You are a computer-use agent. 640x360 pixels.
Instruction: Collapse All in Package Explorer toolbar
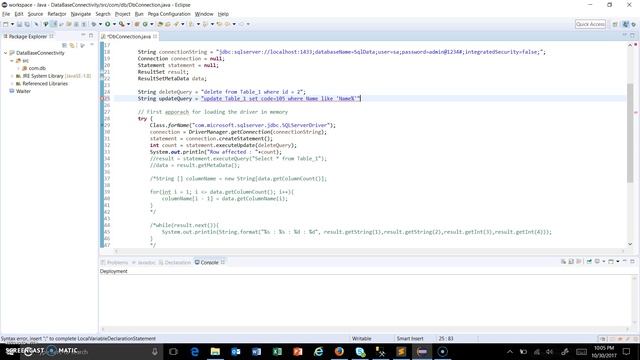[x=64, y=45]
